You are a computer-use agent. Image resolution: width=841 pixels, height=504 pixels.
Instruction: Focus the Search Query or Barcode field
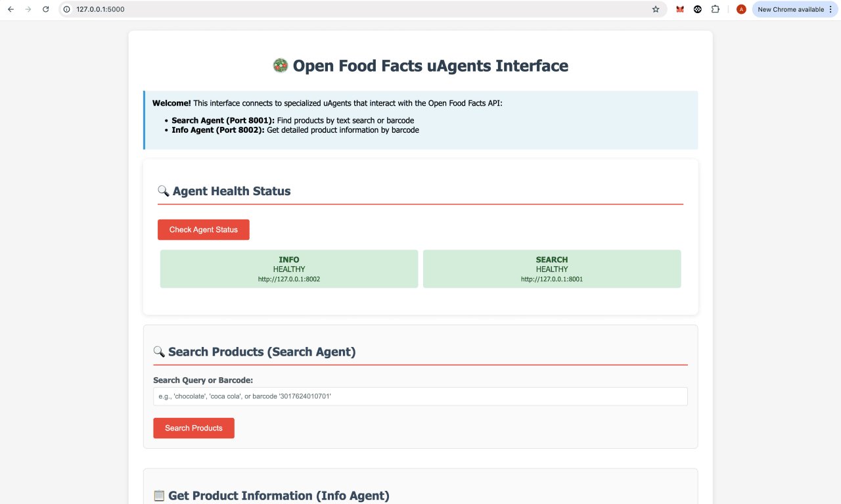click(x=420, y=396)
